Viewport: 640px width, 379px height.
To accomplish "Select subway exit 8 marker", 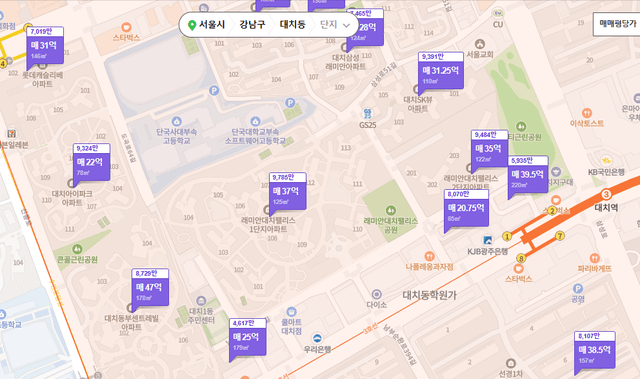I will (521, 258).
